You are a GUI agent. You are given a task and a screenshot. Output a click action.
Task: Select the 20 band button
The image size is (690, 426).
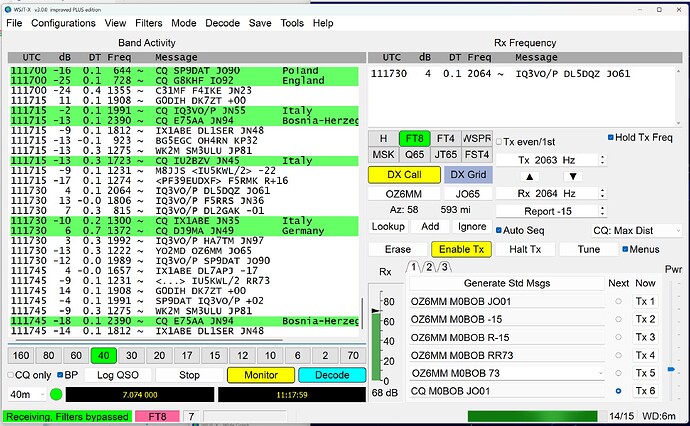(x=159, y=355)
